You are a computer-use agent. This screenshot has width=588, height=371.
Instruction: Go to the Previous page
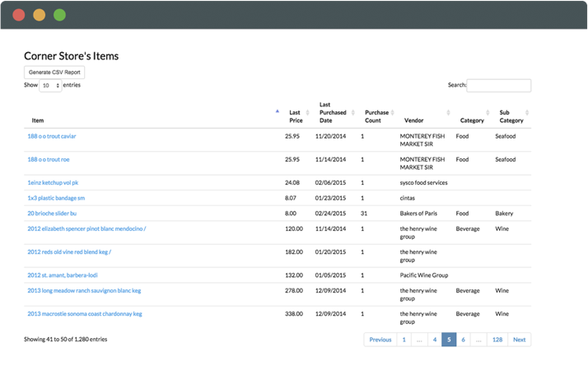tap(380, 340)
